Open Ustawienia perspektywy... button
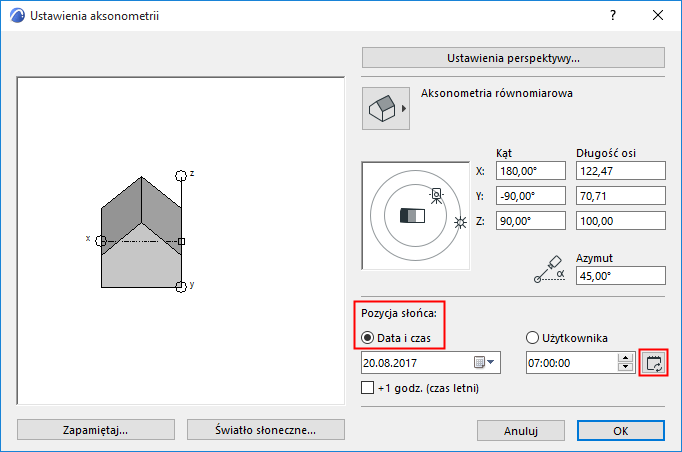 (513, 58)
